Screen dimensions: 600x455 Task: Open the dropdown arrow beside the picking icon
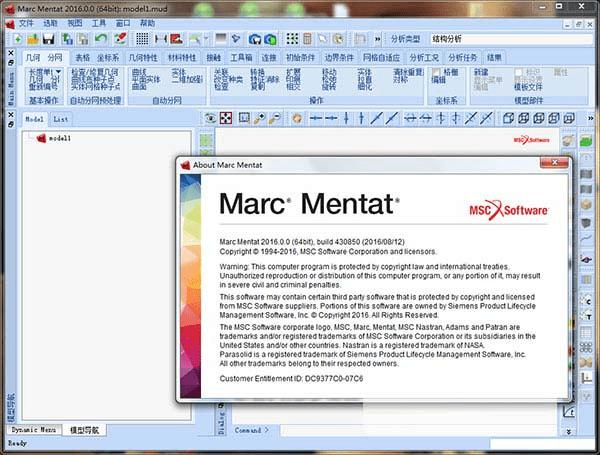(206, 39)
